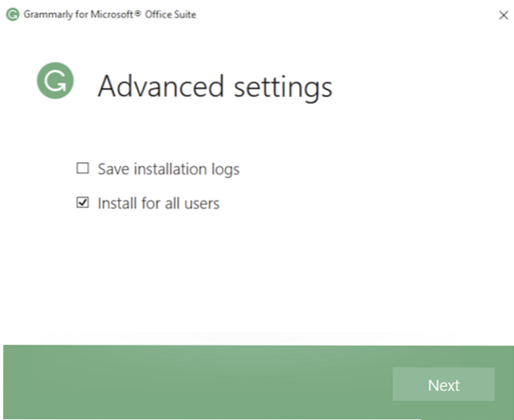Click the word 'Advanced' in the heading
The image size is (514, 420).
(x=161, y=87)
